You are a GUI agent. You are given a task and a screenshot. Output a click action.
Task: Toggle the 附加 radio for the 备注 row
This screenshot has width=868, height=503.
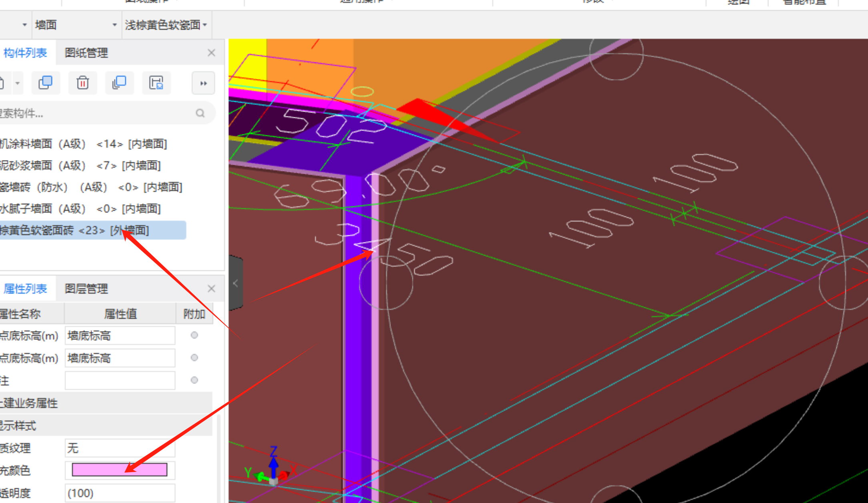click(x=194, y=380)
